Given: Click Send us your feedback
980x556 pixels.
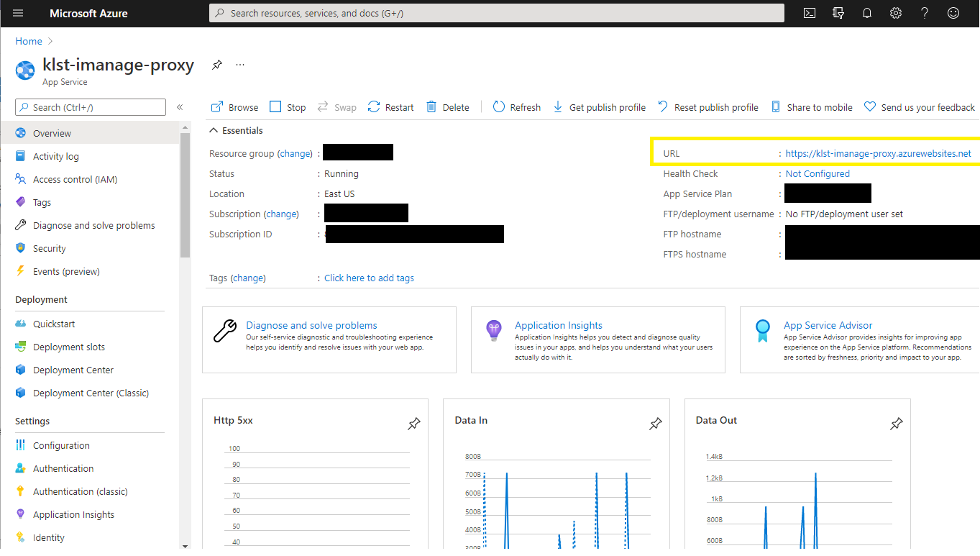Looking at the screenshot, I should pos(919,107).
